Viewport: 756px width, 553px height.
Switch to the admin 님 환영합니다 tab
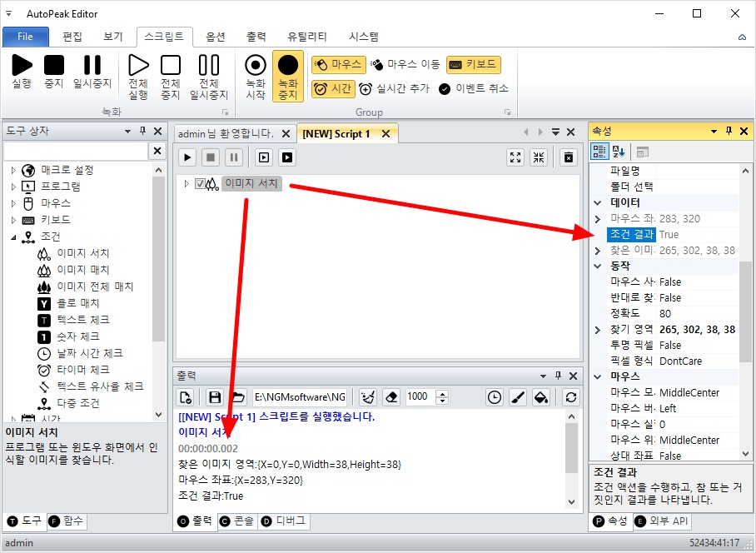pyautogui.click(x=226, y=133)
